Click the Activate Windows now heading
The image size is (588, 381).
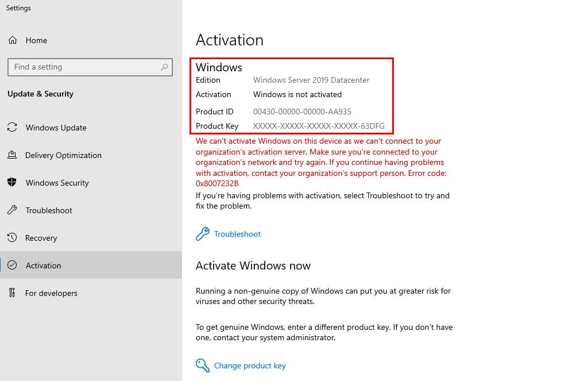pyautogui.click(x=253, y=265)
